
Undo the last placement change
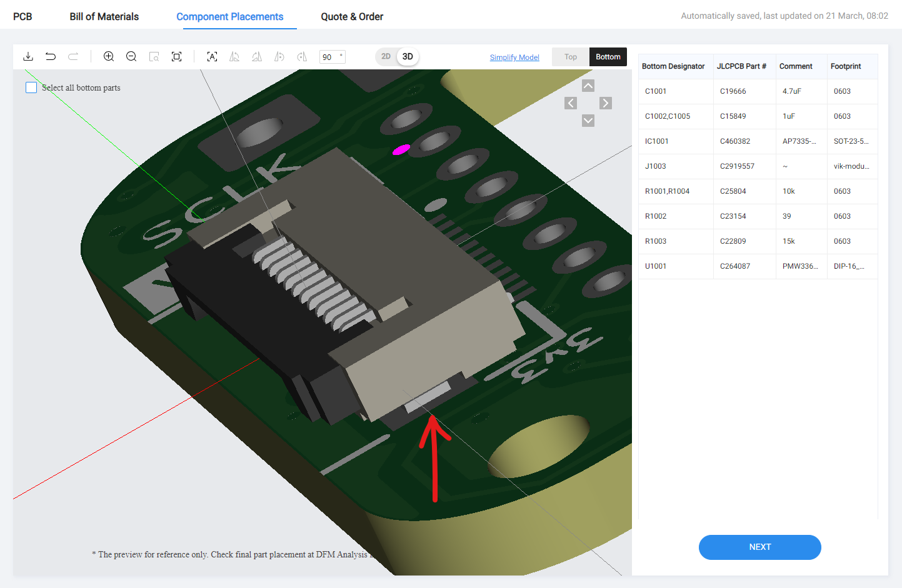(x=51, y=57)
